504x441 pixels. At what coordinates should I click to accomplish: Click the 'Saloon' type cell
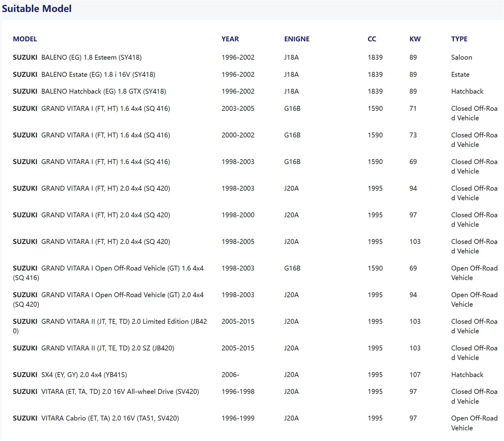[x=461, y=57]
